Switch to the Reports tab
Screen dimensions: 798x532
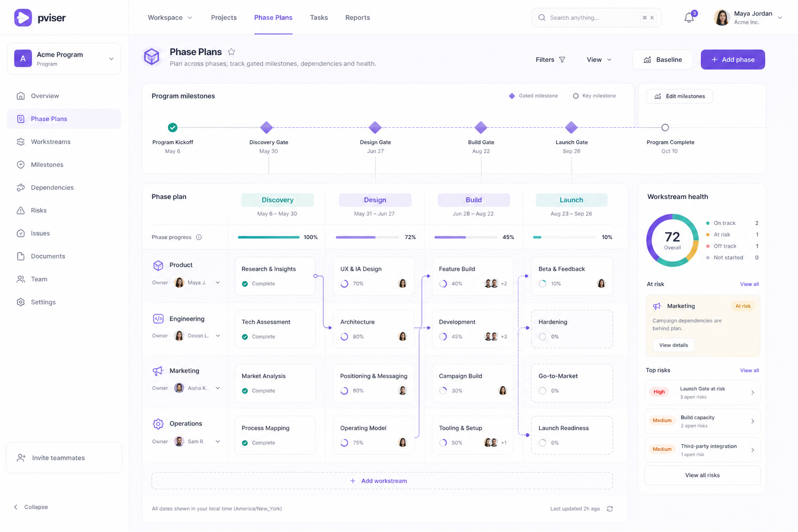(x=357, y=18)
